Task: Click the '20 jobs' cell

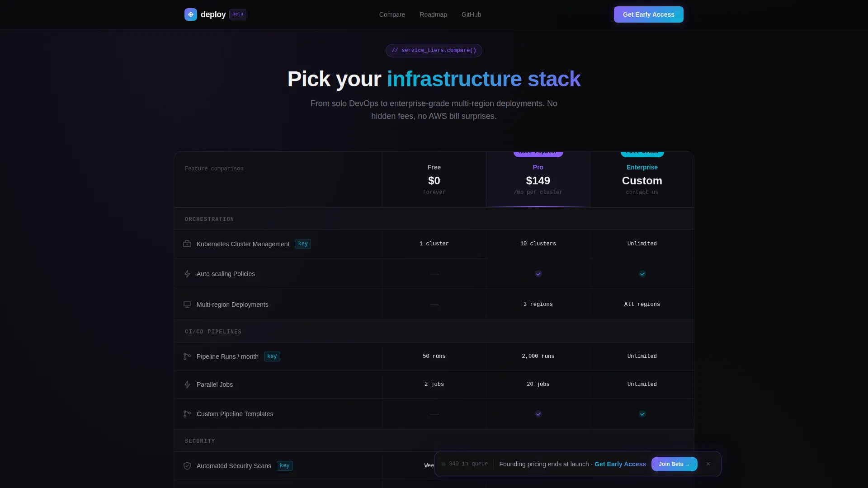Action: [x=538, y=385]
